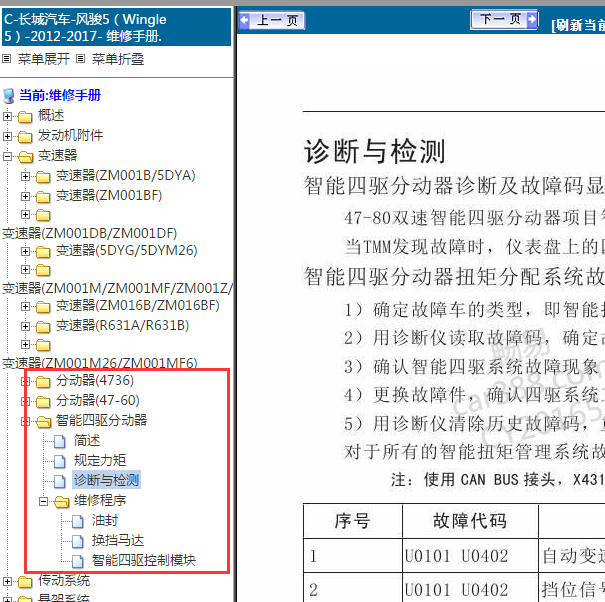Click the U0101 U0402 cell in row 2
Viewport: 605px width, 602px height.
point(470,588)
